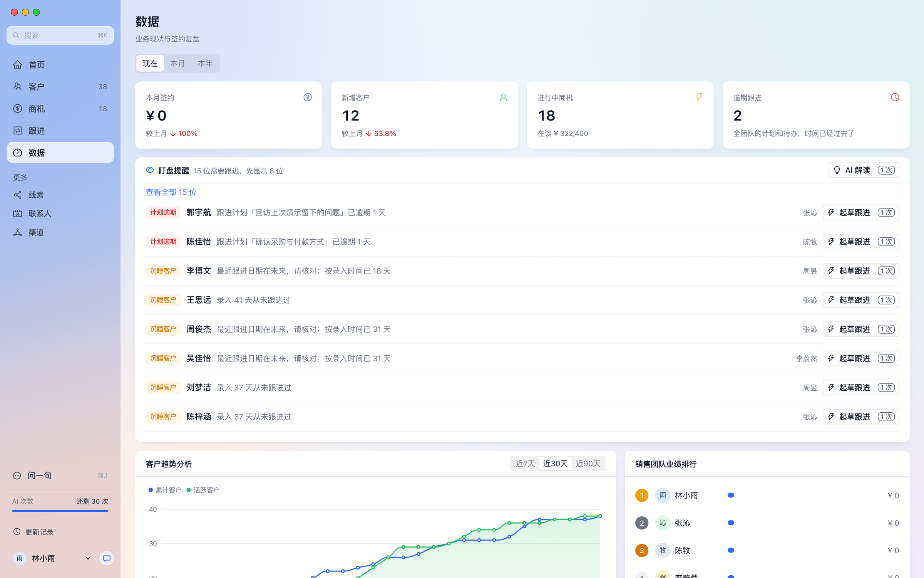Screen dimensions: 924x578
Task: Click the eye icon next to 盯盘提醒
Action: (x=150, y=170)
